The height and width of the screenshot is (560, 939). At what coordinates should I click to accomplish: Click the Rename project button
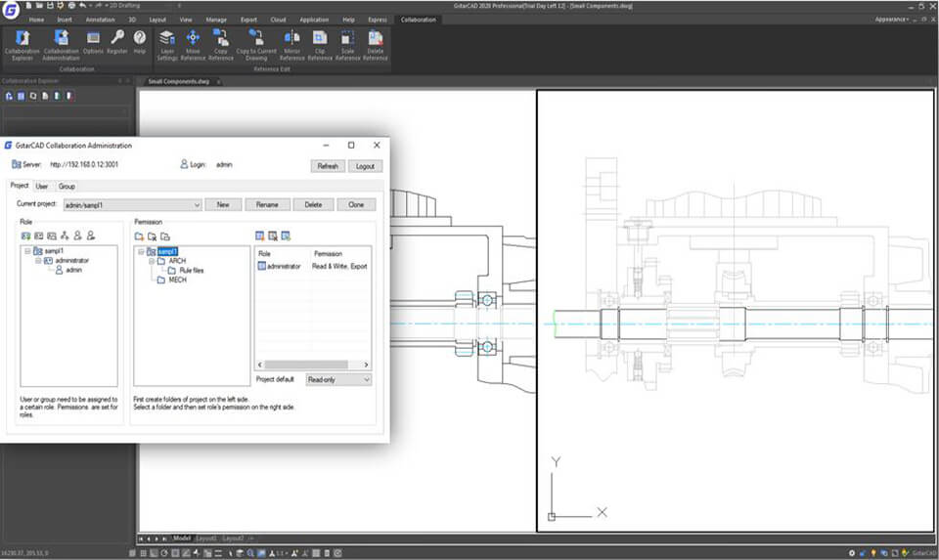(267, 204)
